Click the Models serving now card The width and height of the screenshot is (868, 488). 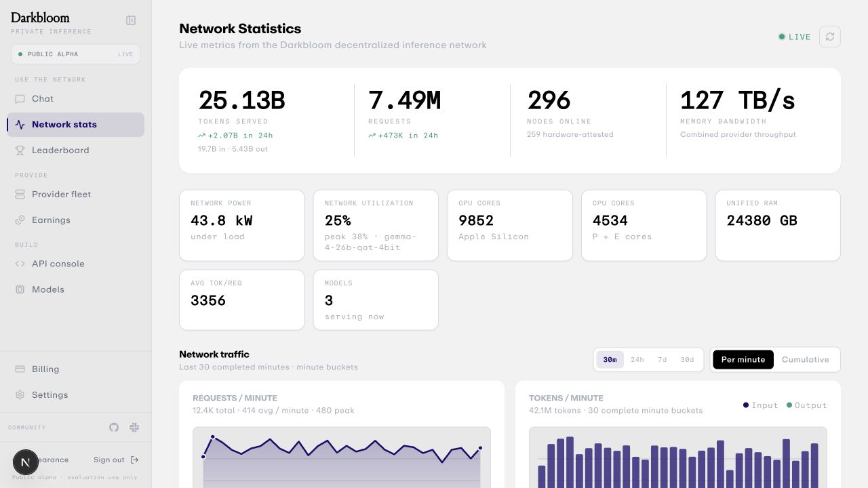[x=376, y=300]
